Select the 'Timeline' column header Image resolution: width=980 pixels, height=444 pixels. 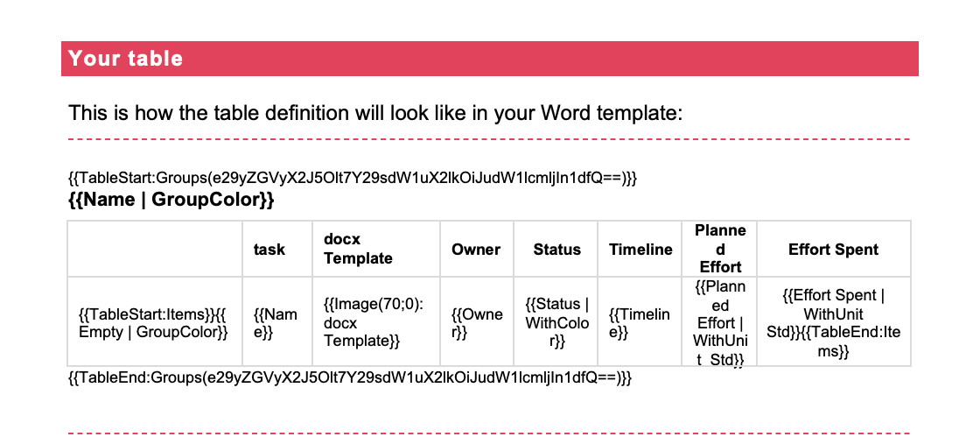(x=640, y=250)
